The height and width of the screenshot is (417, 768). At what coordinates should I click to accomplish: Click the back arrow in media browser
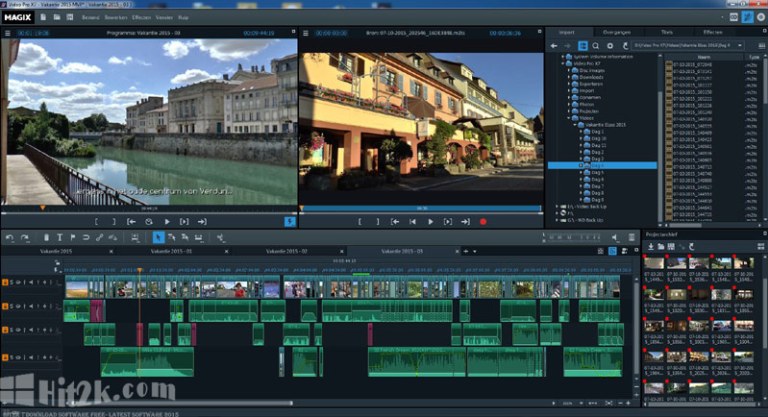coord(554,46)
